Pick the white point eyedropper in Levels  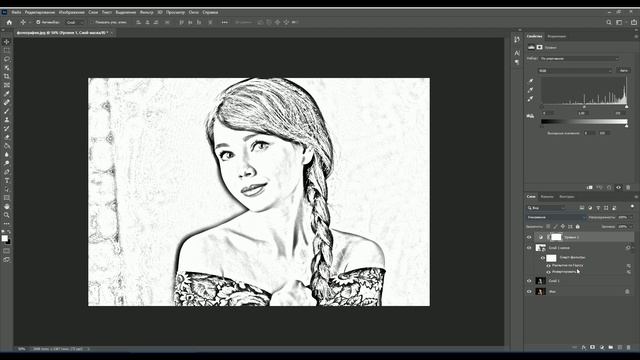(x=531, y=99)
